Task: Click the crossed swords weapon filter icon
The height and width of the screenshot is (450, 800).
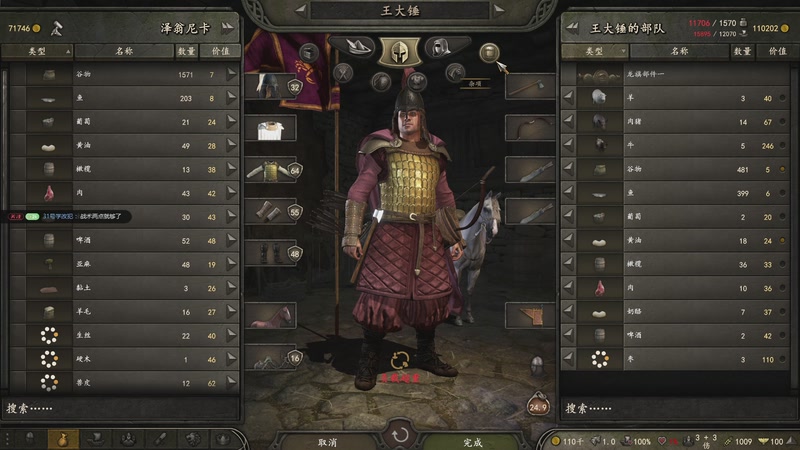Action: 343,72
